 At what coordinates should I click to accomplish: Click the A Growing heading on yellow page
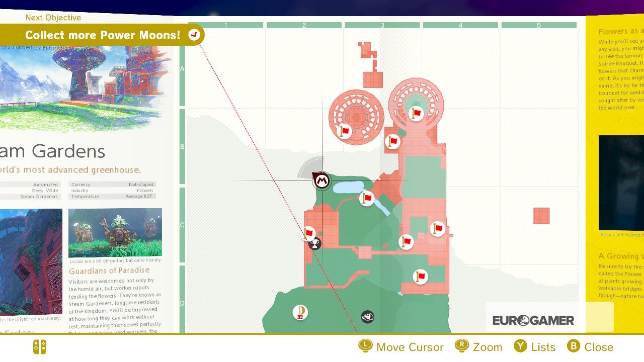tap(621, 256)
